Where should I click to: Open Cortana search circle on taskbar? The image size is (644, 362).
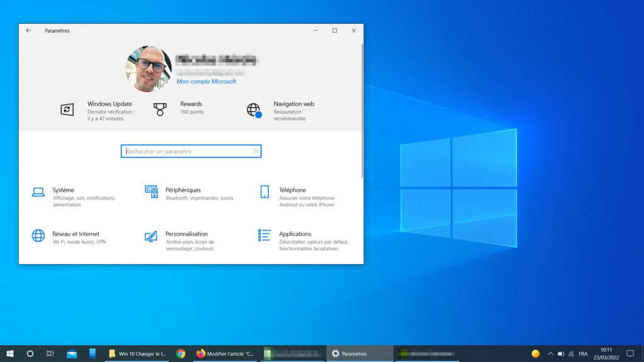coord(30,353)
